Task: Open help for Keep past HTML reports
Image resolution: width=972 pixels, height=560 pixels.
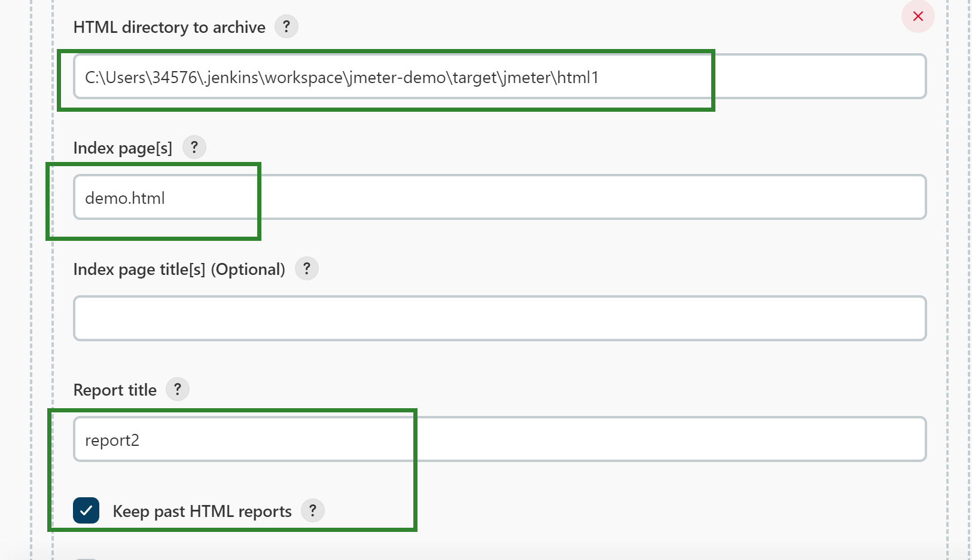Action: [313, 511]
